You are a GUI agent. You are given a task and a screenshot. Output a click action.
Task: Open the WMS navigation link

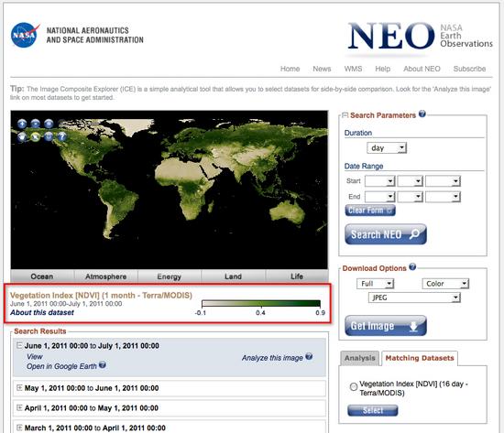(353, 69)
